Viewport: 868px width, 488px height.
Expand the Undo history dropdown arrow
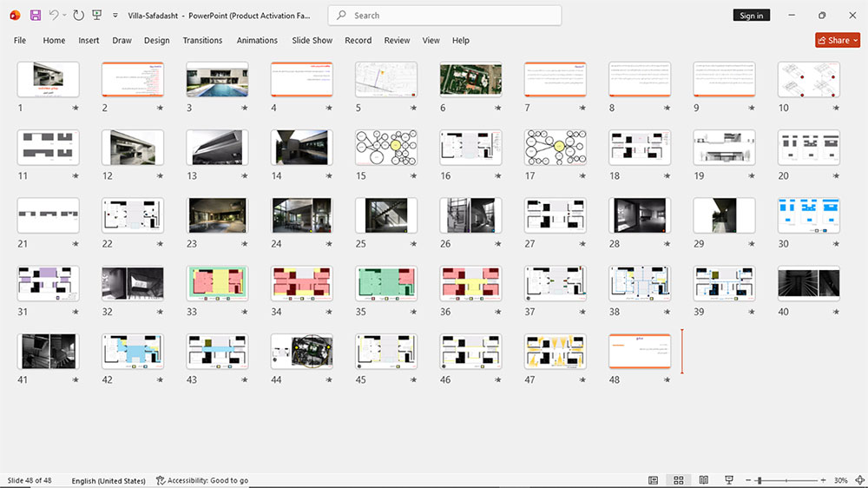65,16
